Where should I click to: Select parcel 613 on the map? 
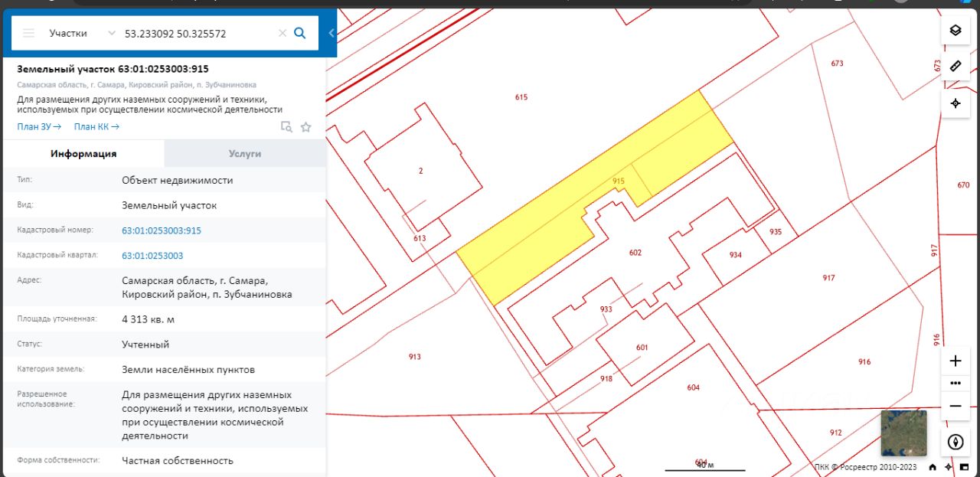coord(420,238)
